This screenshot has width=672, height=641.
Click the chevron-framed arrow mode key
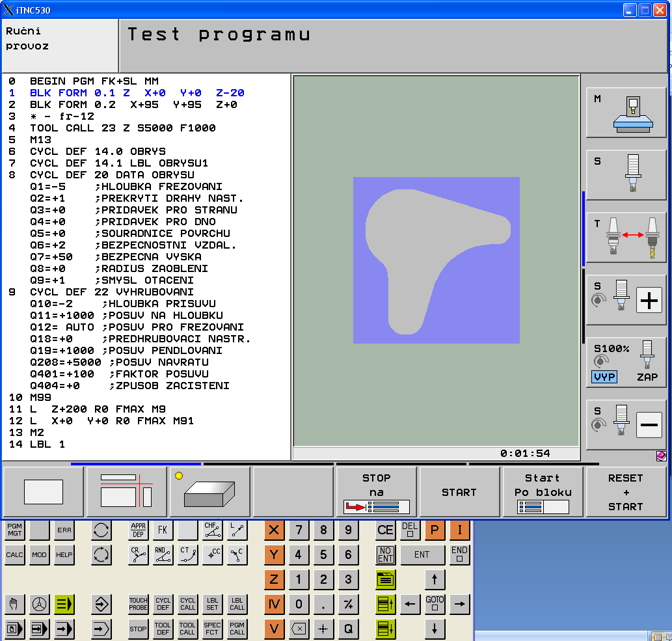tap(101, 629)
